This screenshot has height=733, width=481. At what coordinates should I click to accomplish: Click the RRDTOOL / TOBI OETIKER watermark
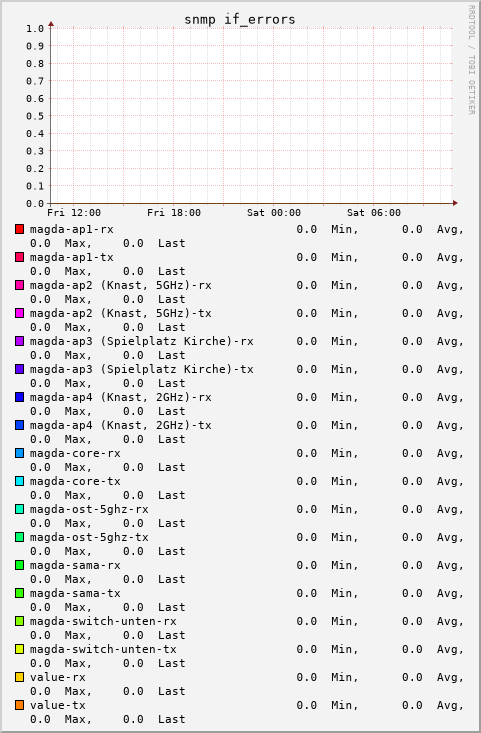[x=471, y=60]
